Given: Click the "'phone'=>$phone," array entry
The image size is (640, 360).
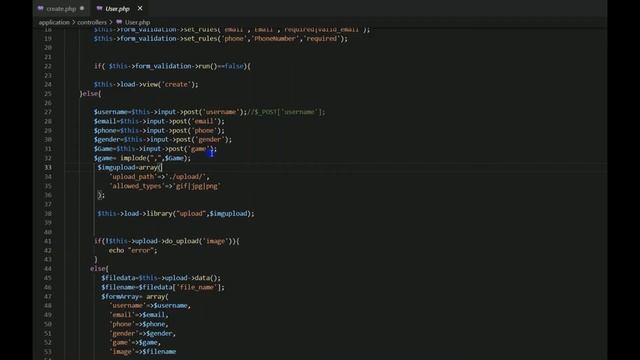Looking at the screenshot, I should coord(139,324).
